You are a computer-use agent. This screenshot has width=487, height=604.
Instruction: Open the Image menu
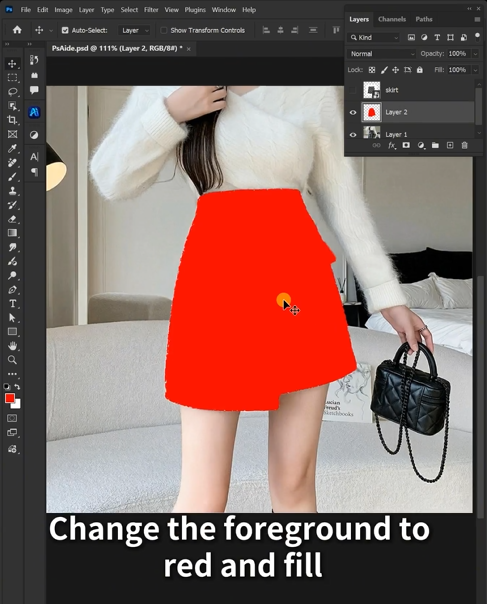(64, 10)
